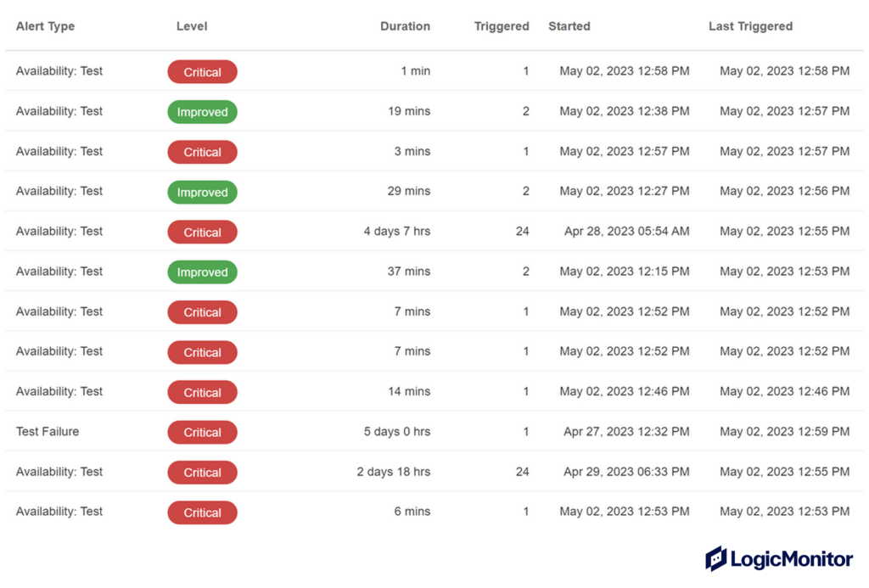Sort by the Last Triggered column header

(x=750, y=26)
